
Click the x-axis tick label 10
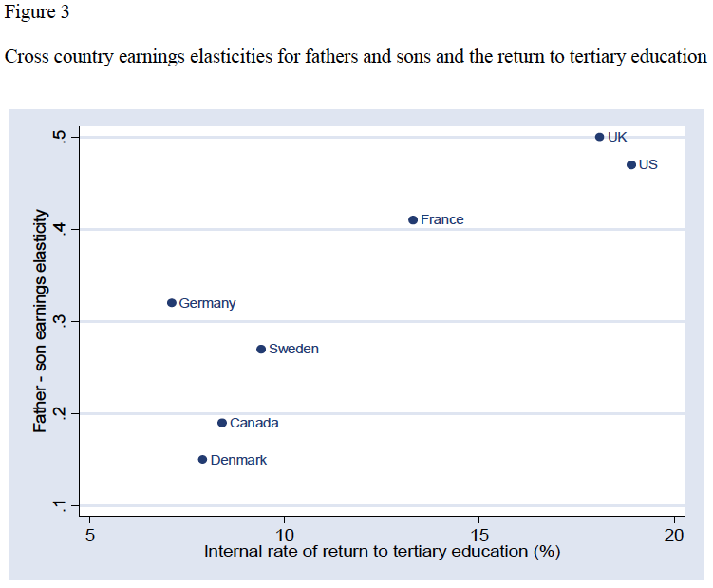(x=285, y=535)
